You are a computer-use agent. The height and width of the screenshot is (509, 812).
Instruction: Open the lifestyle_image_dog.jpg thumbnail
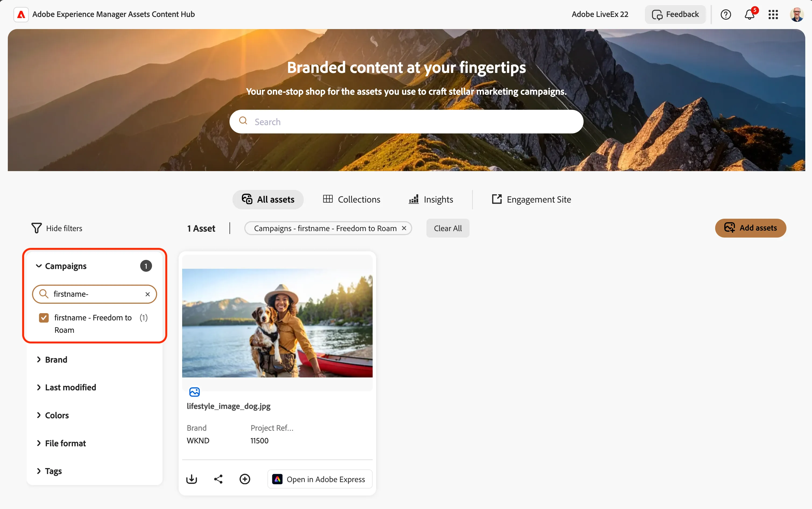tap(277, 323)
